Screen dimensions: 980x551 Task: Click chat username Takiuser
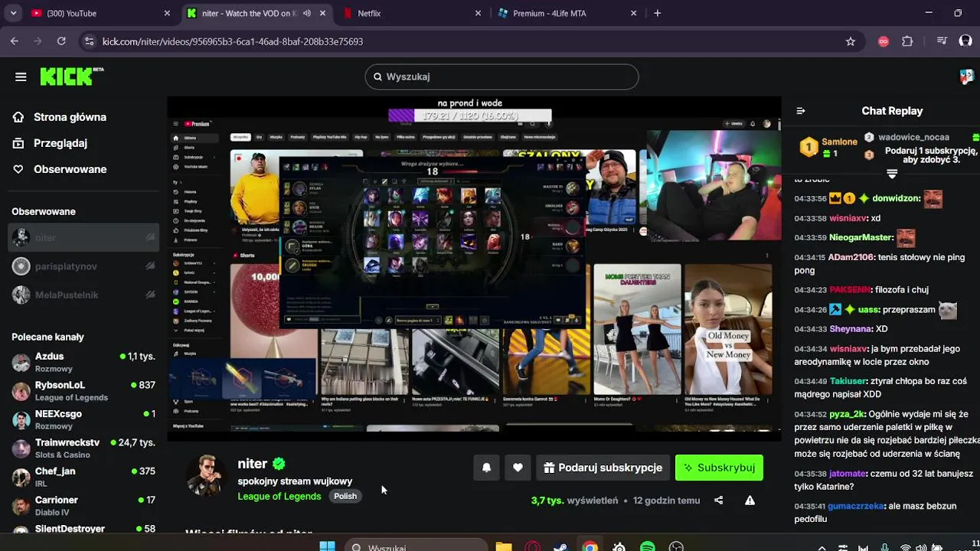(849, 381)
